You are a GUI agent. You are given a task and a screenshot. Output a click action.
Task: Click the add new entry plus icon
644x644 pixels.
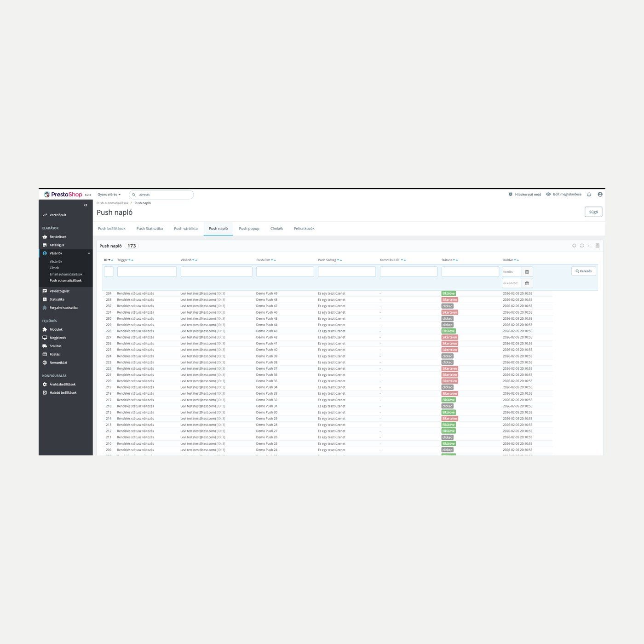tap(574, 246)
